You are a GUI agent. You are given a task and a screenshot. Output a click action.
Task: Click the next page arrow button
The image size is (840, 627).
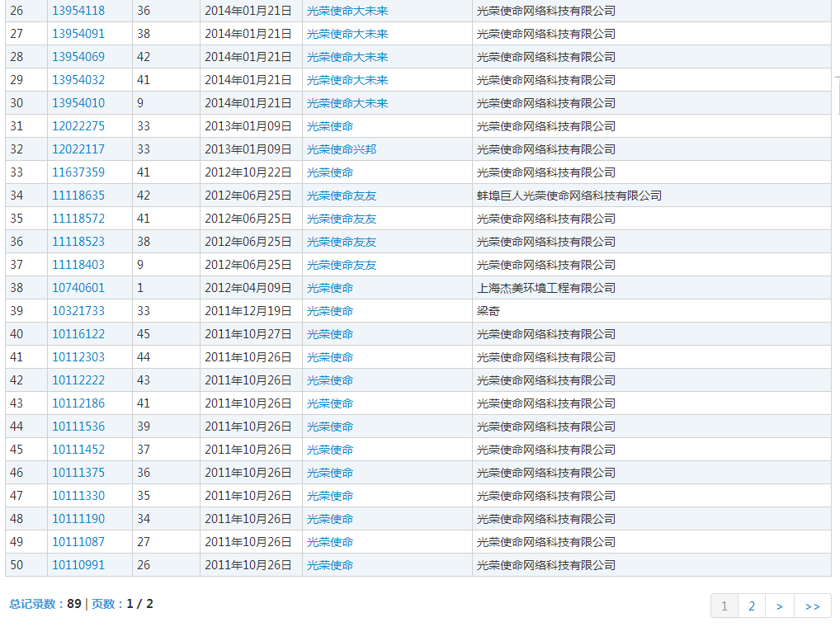pos(779,606)
